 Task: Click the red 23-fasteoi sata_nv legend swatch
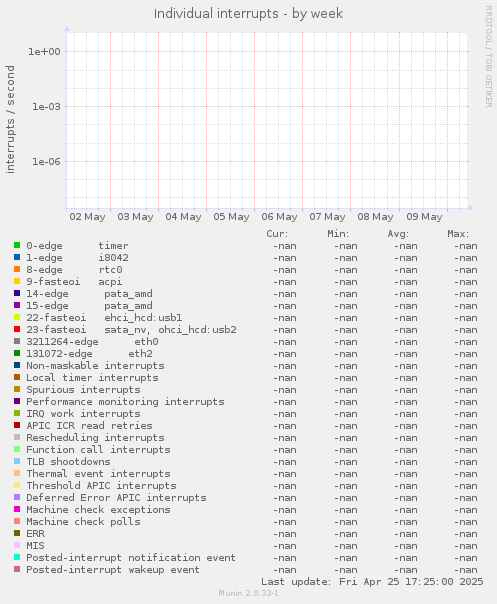tap(17, 329)
